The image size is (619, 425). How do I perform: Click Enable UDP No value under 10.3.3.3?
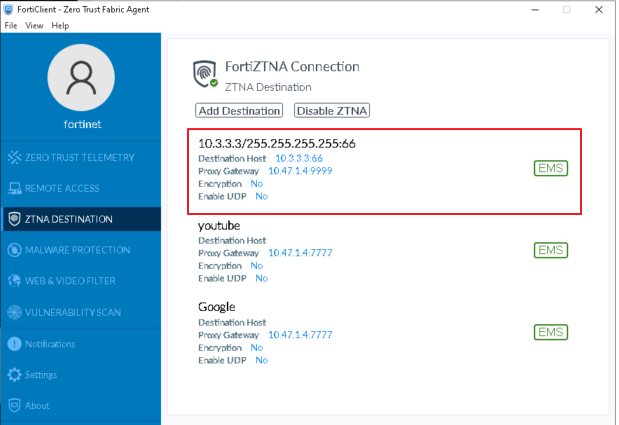261,196
